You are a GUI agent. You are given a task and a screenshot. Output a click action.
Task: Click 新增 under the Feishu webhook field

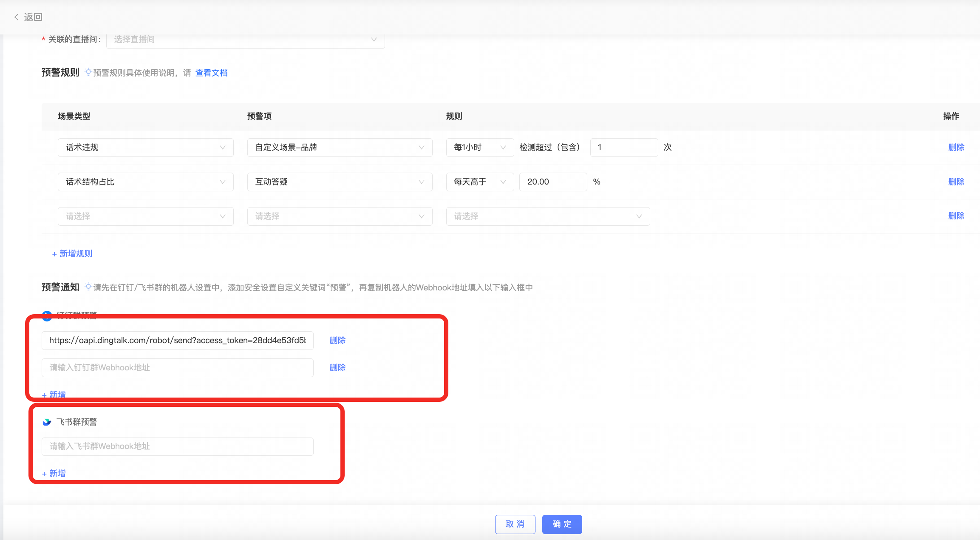point(54,473)
